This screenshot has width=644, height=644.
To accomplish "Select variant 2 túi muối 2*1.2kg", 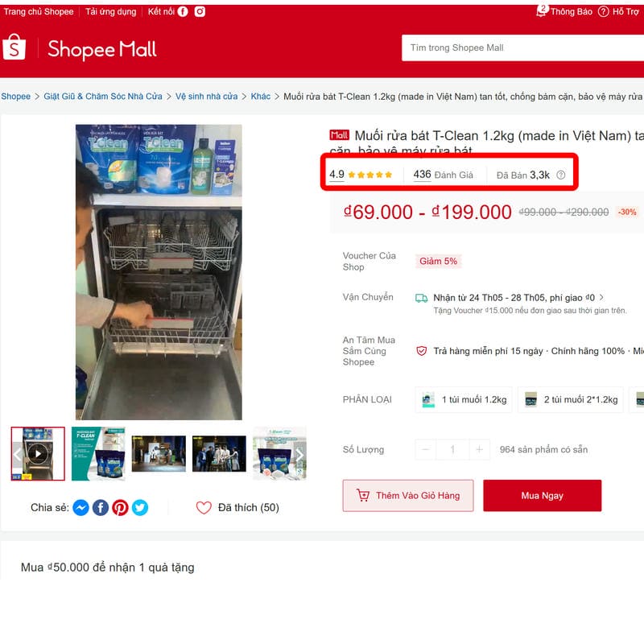I will tap(571, 399).
